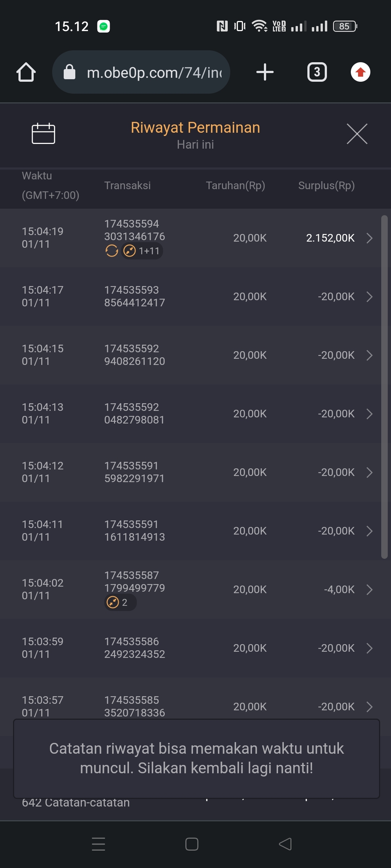The height and width of the screenshot is (868, 391).
Task: Open a new browser tab
Action: [265, 72]
